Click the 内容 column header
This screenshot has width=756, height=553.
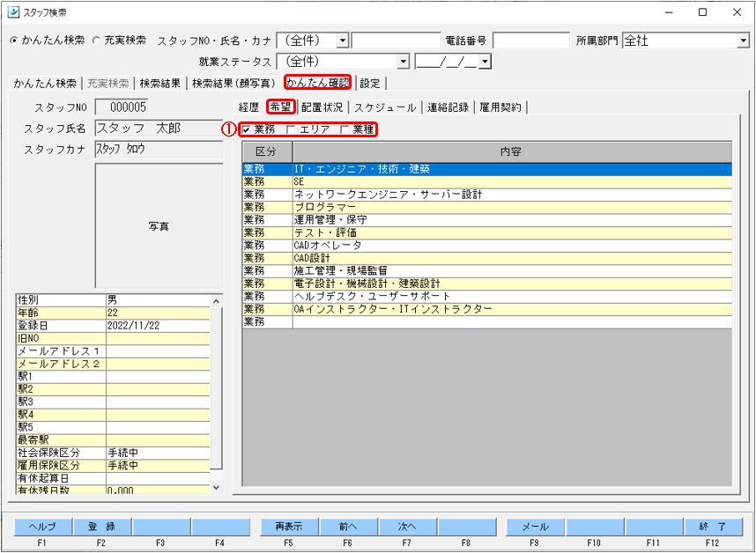click(x=512, y=152)
